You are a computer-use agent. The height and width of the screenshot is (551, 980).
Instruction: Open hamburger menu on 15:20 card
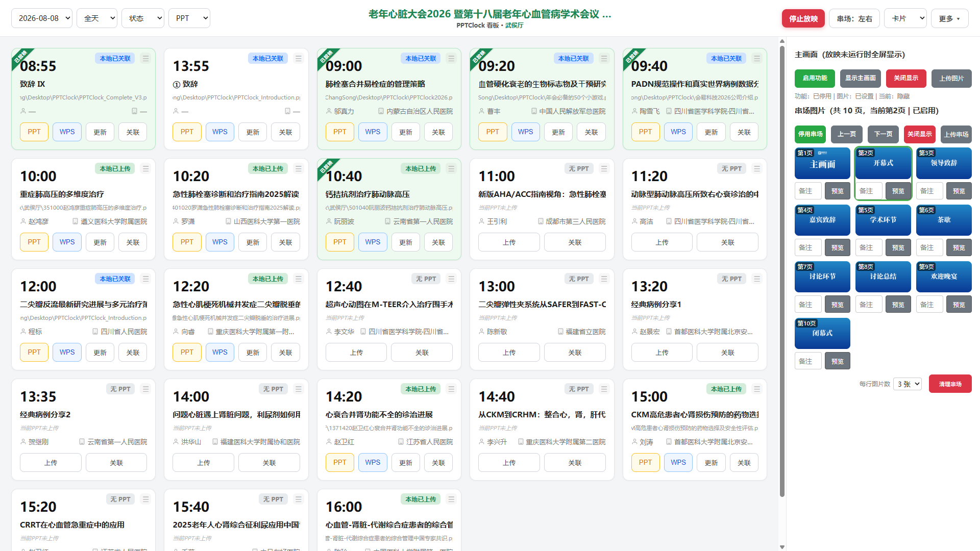pos(145,499)
